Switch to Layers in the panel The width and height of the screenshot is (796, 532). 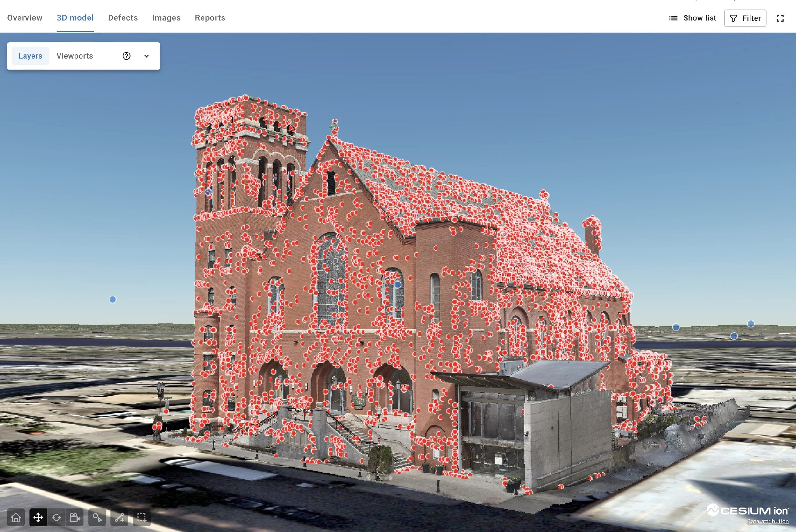click(x=30, y=56)
